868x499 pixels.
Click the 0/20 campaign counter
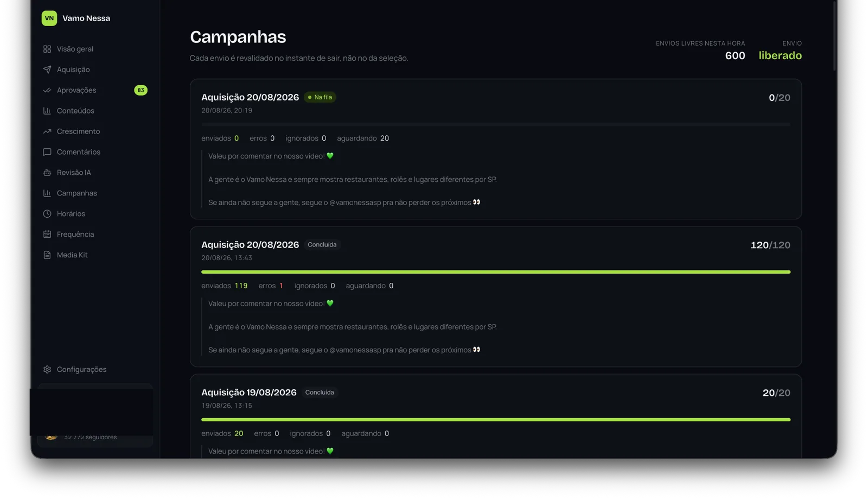click(780, 98)
